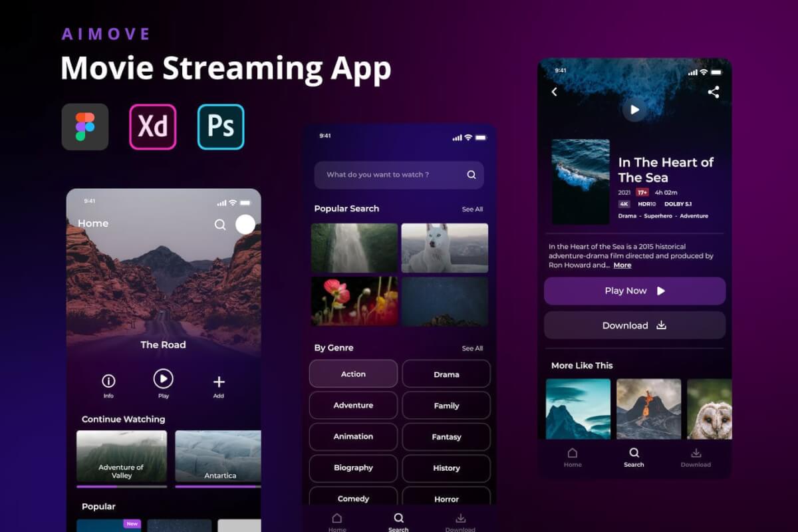This screenshot has width=798, height=532.
Task: Open See All for Popular Search
Action: coord(472,209)
